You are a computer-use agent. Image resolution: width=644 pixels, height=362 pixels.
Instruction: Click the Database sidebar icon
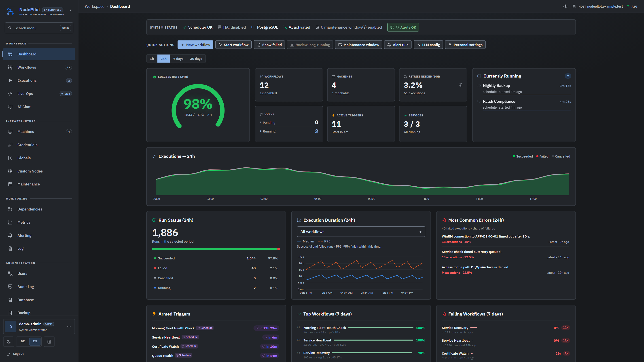[10, 300]
